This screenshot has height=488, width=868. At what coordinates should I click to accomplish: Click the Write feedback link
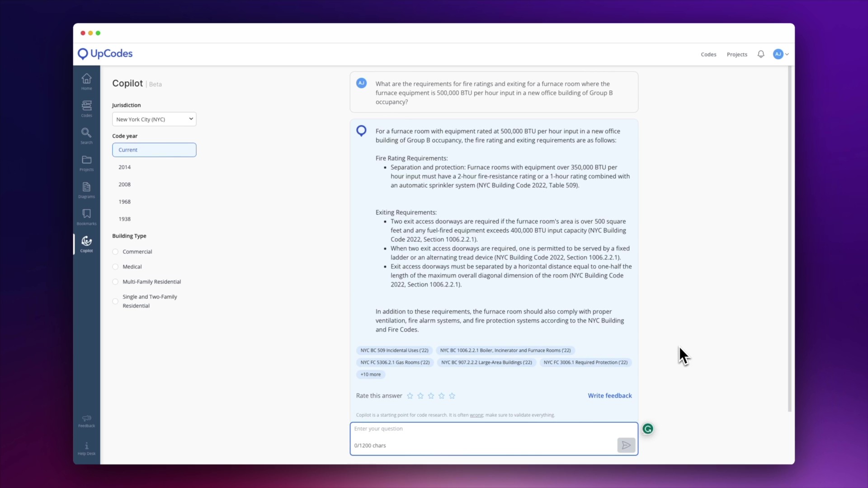[x=609, y=396]
